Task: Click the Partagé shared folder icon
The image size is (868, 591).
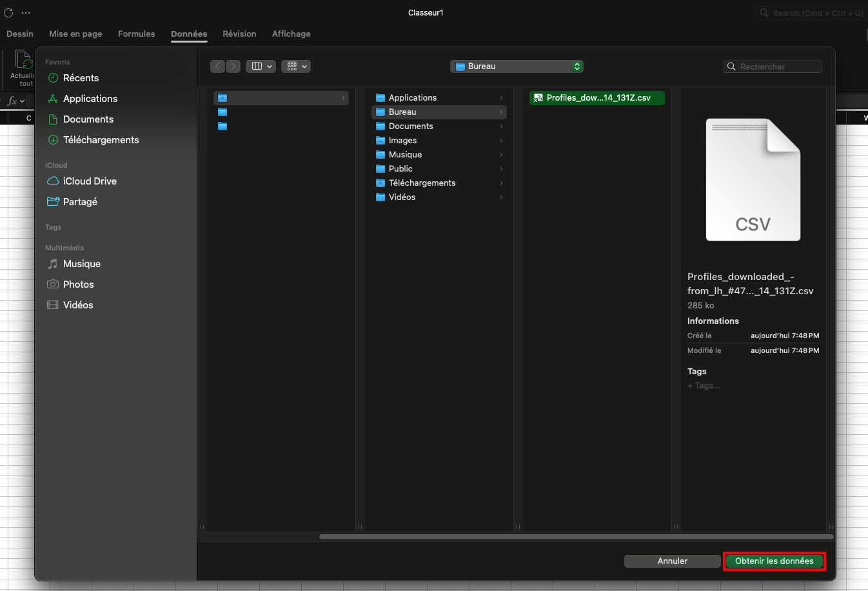Action: [x=53, y=202]
